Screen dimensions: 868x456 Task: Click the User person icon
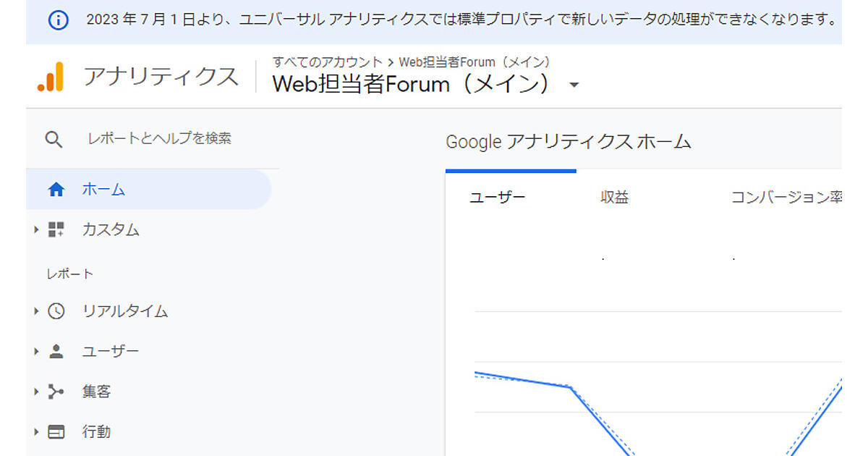click(56, 352)
